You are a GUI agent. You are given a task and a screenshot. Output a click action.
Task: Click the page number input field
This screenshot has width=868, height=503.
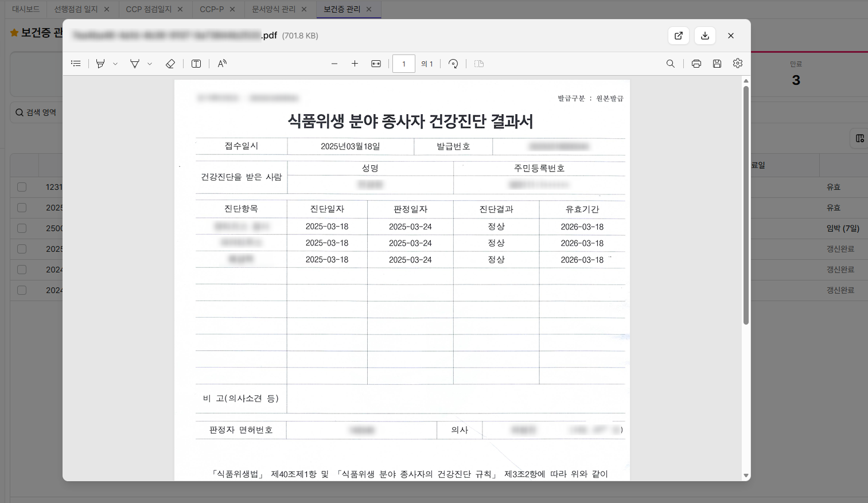tap(404, 64)
